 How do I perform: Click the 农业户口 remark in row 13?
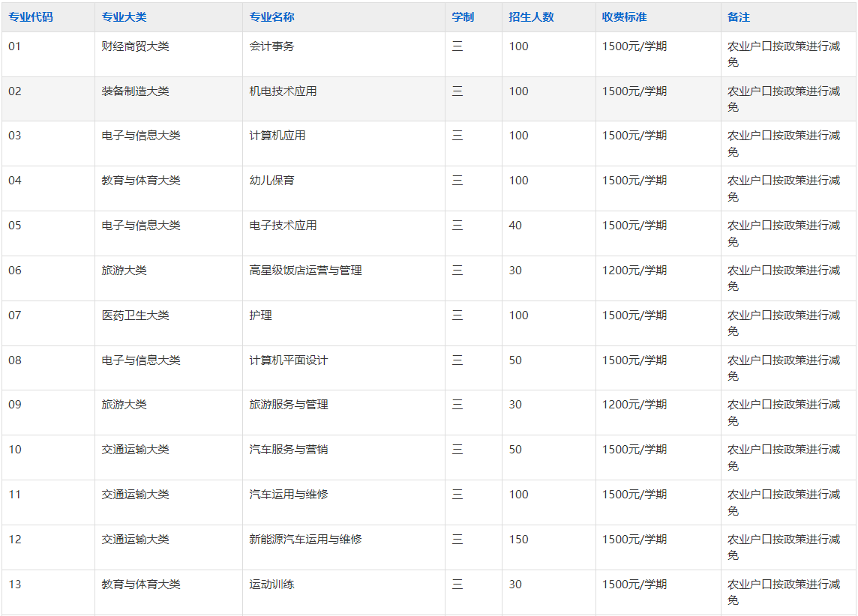point(784,592)
